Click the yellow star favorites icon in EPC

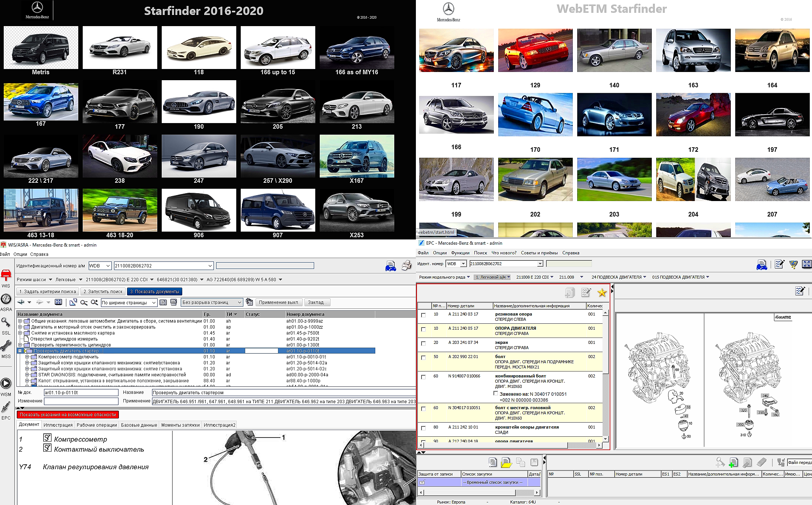tap(602, 293)
